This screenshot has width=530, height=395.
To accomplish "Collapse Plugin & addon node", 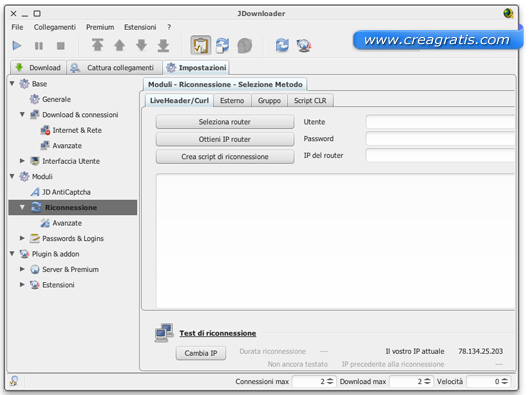I will click(x=12, y=253).
